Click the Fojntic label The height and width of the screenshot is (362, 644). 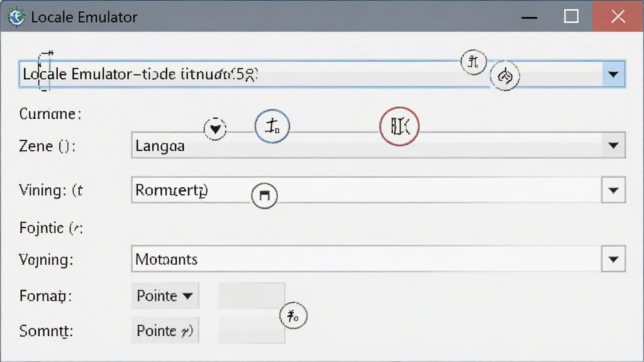pos(51,228)
